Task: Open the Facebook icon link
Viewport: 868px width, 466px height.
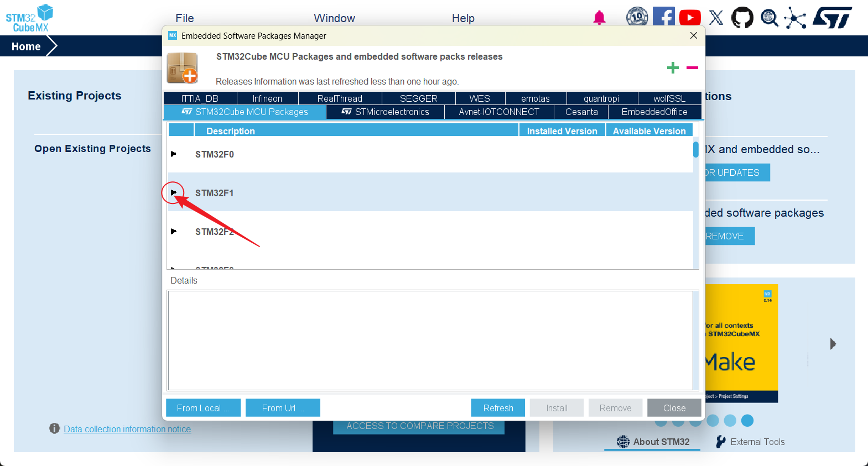Action: (x=663, y=17)
